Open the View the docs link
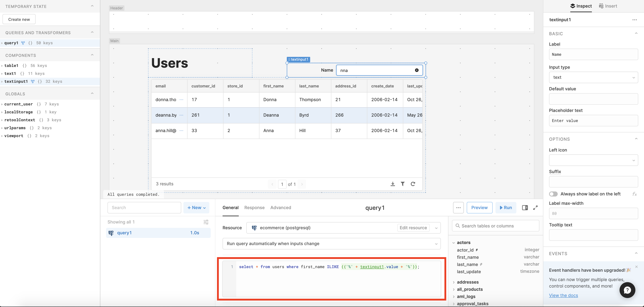The image size is (644, 307). point(563,295)
